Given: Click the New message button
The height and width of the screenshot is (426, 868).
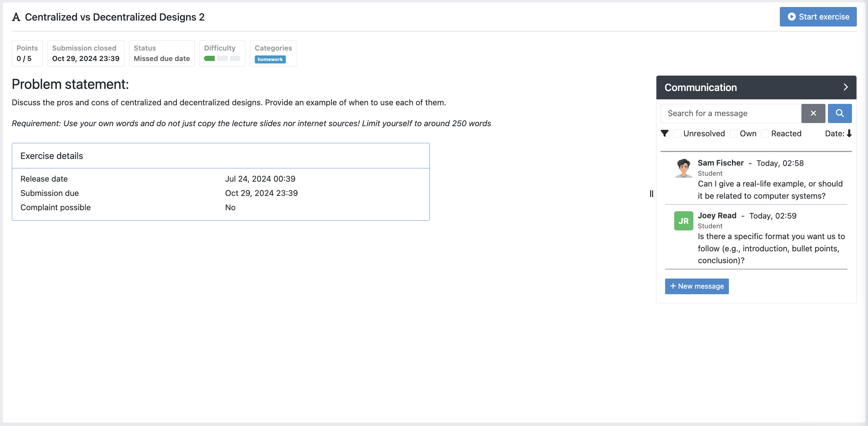Looking at the screenshot, I should click(x=696, y=286).
